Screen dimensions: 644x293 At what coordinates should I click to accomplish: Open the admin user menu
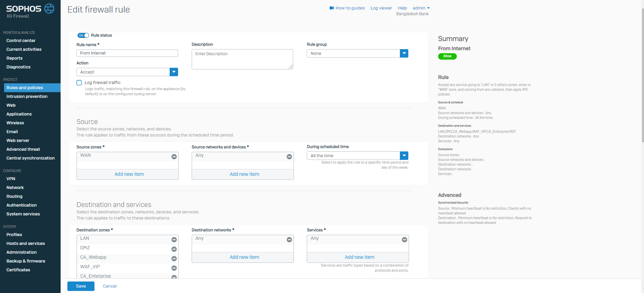pos(421,8)
